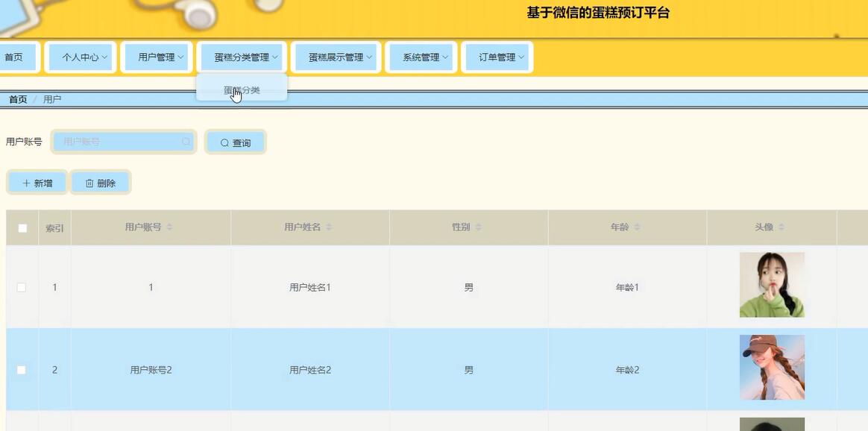The width and height of the screenshot is (868, 431).
Task: Click the 查询 search button
Action: [235, 142]
